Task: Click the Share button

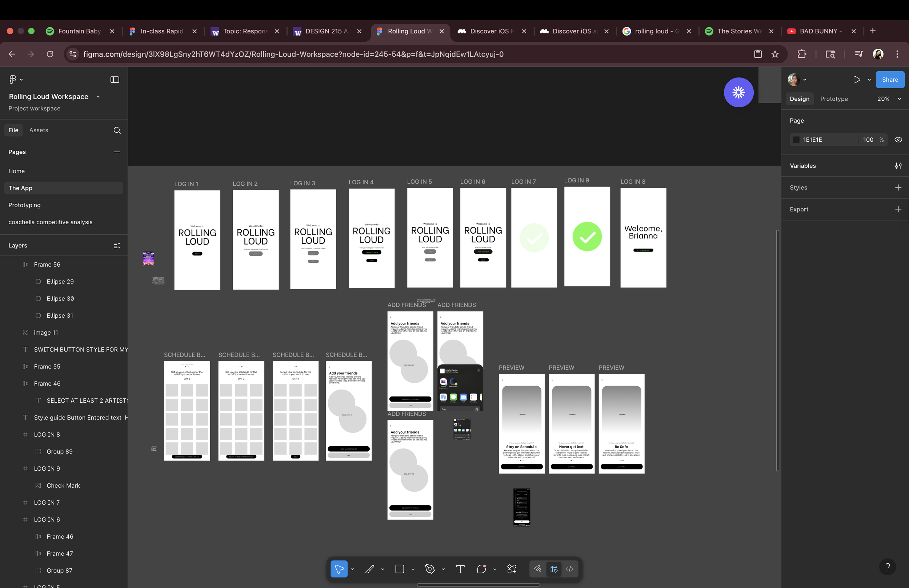Action: pos(889,80)
